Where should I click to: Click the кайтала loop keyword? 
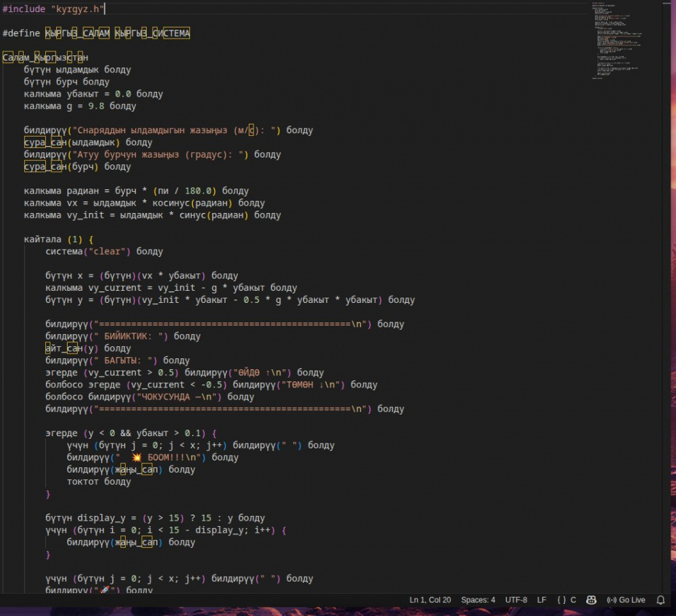click(43, 239)
